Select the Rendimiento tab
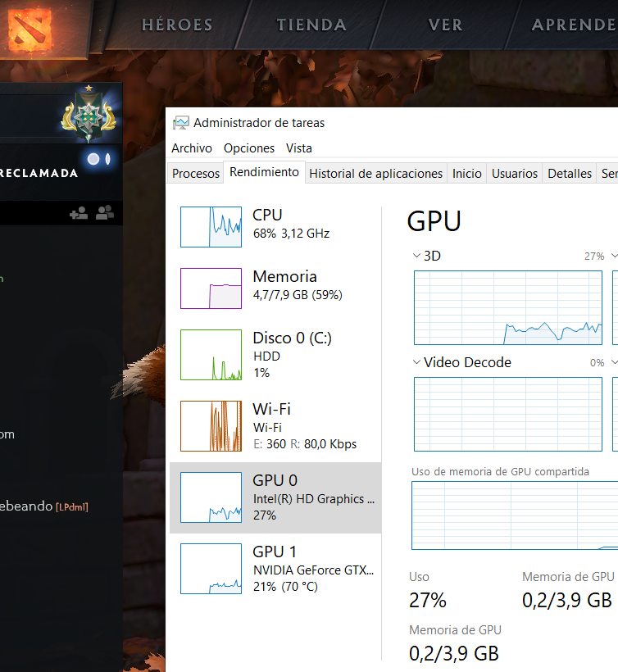 [x=264, y=172]
